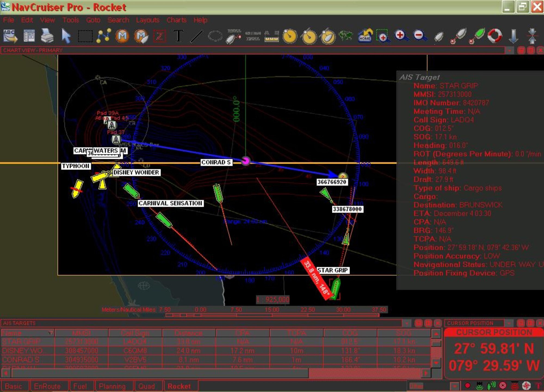This screenshot has width=544, height=392.
Task: Select the red Z zone tool
Action: click(159, 36)
